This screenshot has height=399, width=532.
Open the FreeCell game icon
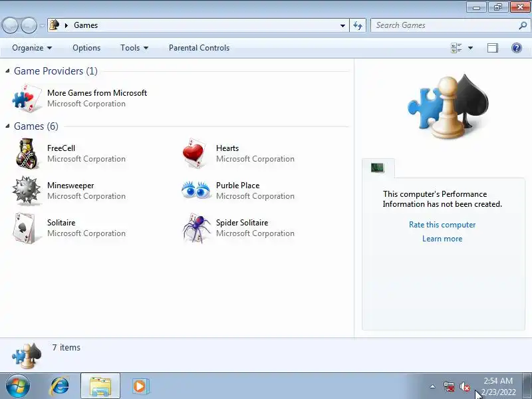(27, 154)
